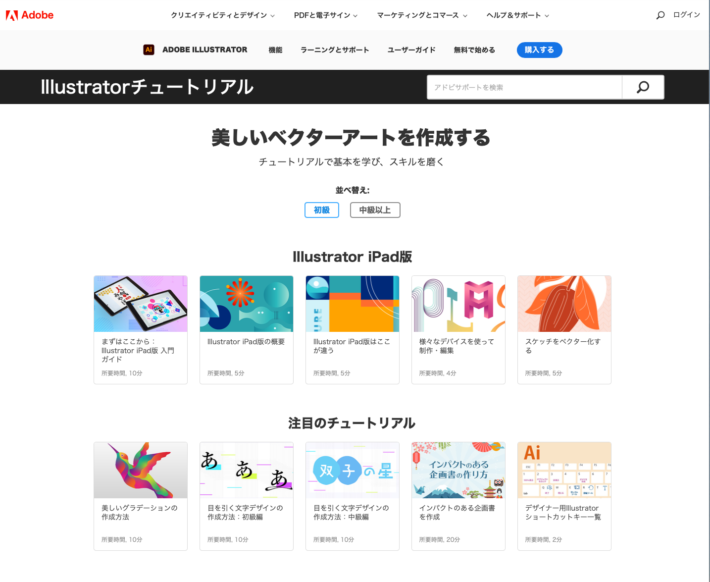
Task: Select 初級 sort filter
Action: (x=321, y=210)
